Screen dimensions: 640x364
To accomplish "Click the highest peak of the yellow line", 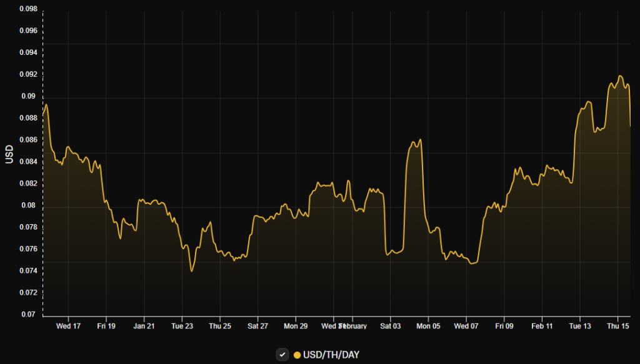I will 619,76.
